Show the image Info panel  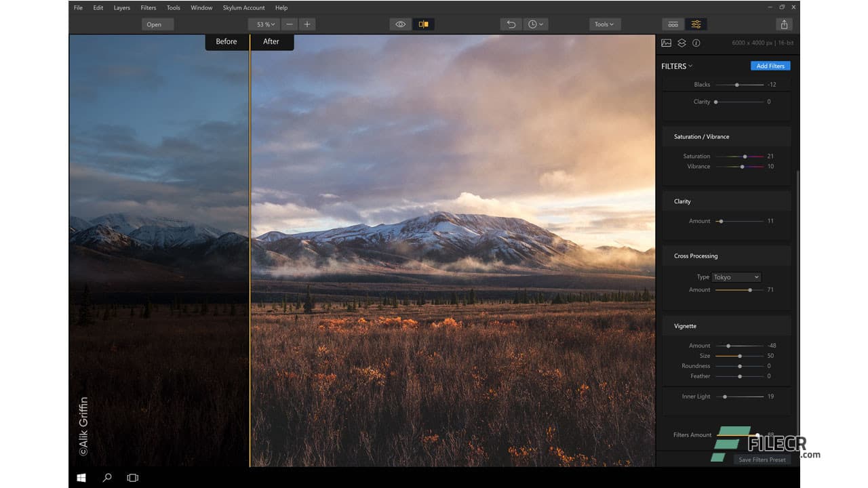click(696, 43)
